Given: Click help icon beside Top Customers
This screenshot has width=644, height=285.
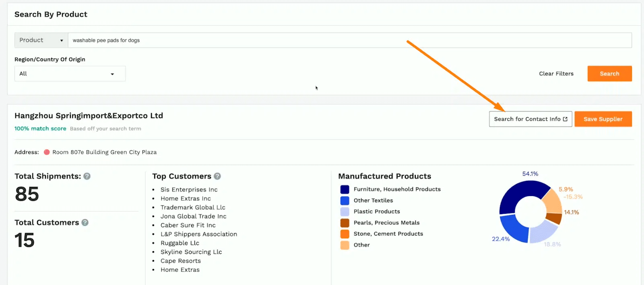Looking at the screenshot, I should 217,176.
